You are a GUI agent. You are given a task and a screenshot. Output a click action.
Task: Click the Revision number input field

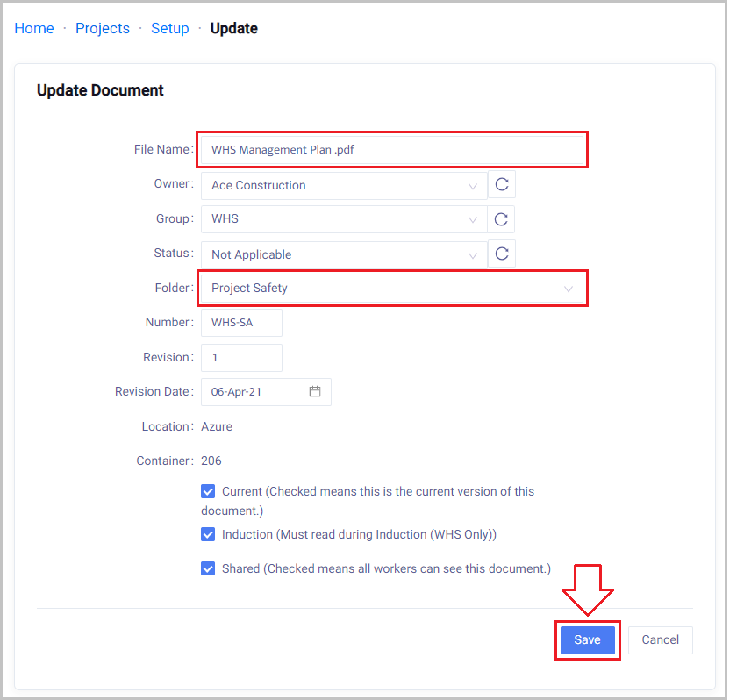click(x=241, y=357)
